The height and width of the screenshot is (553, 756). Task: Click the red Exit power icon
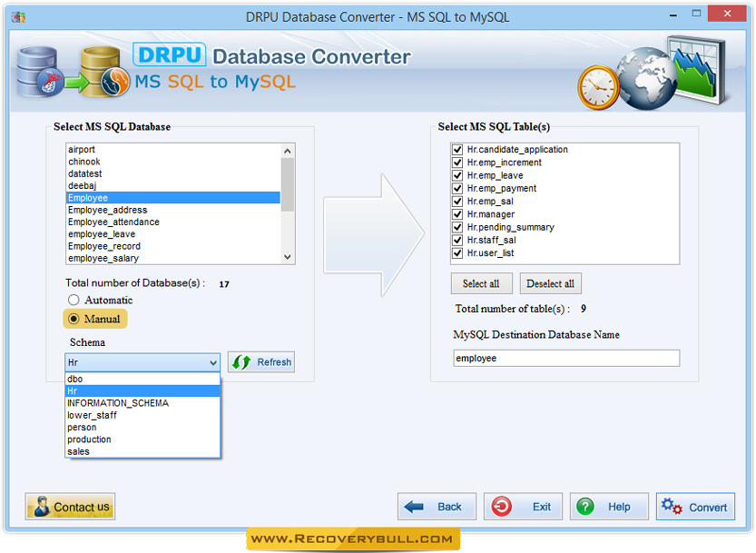point(501,507)
